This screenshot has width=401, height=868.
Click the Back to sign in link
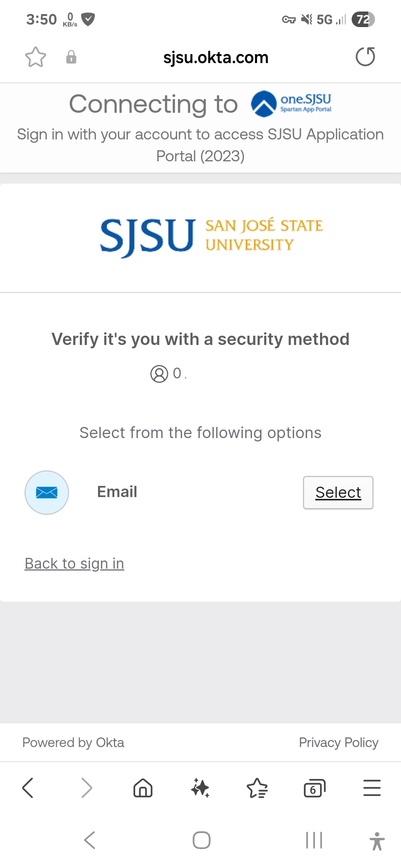click(74, 563)
